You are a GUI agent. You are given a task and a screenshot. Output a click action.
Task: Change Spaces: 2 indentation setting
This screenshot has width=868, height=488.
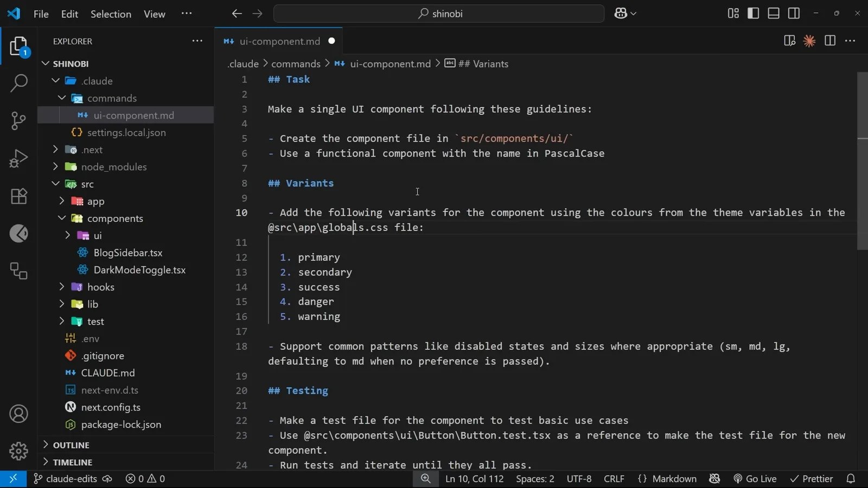(535, 479)
